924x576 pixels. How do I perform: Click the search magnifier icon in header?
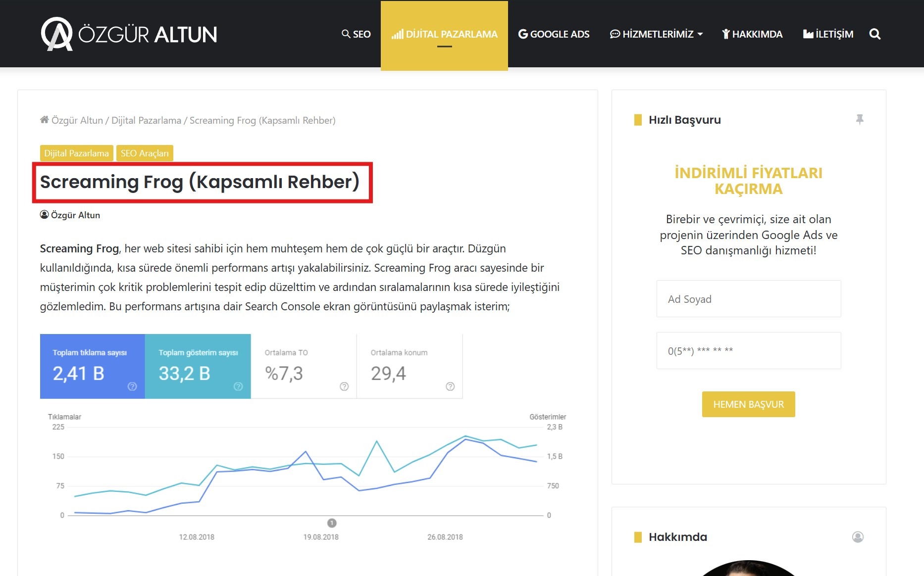[875, 34]
